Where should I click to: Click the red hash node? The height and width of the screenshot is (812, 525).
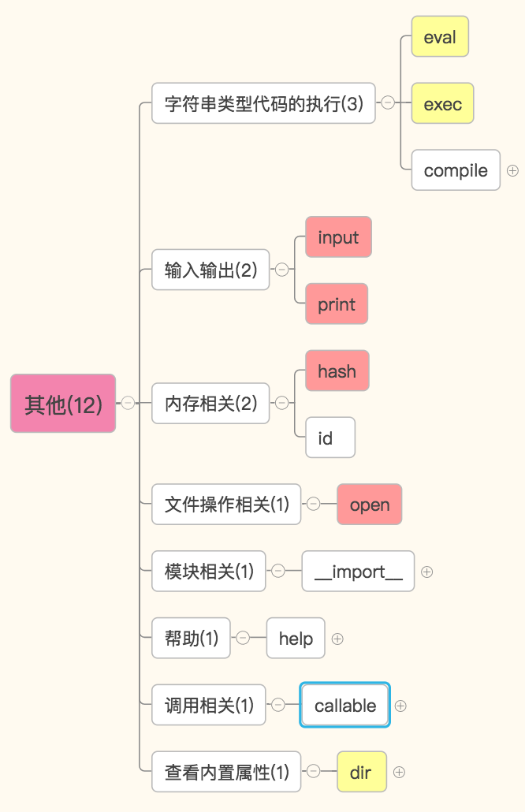point(337,371)
